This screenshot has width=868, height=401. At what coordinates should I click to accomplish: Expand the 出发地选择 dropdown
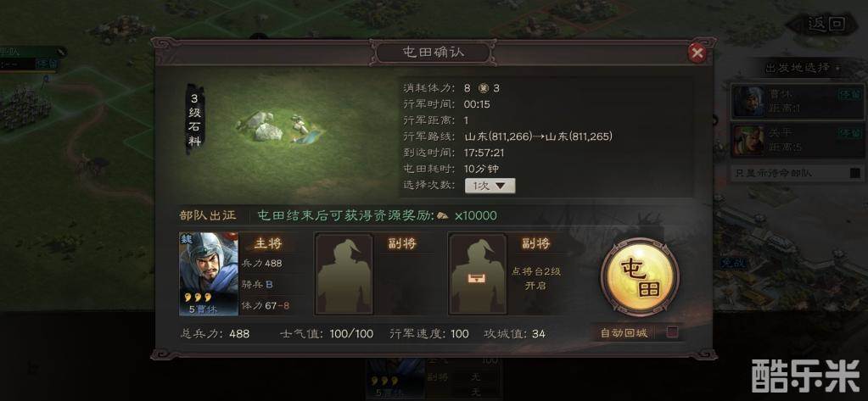coord(802,68)
